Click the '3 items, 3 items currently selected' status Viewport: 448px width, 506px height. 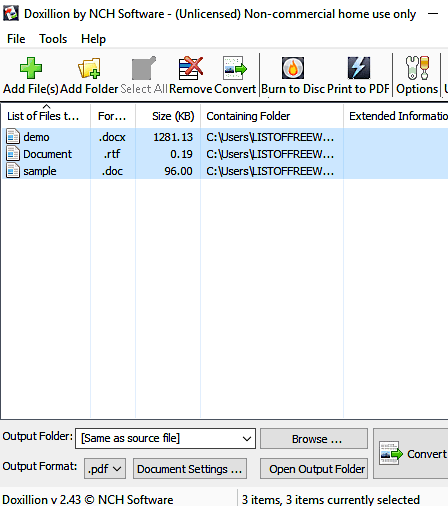pyautogui.click(x=330, y=499)
